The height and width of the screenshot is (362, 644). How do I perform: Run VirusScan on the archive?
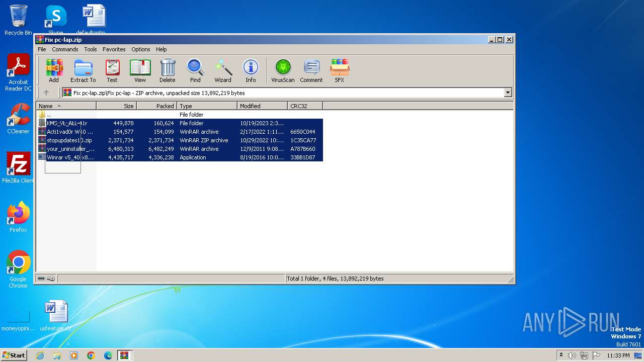point(283,70)
